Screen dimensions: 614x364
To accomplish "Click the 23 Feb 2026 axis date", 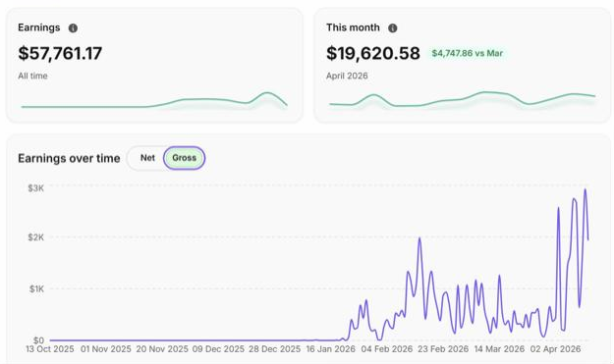I will click(x=443, y=349).
